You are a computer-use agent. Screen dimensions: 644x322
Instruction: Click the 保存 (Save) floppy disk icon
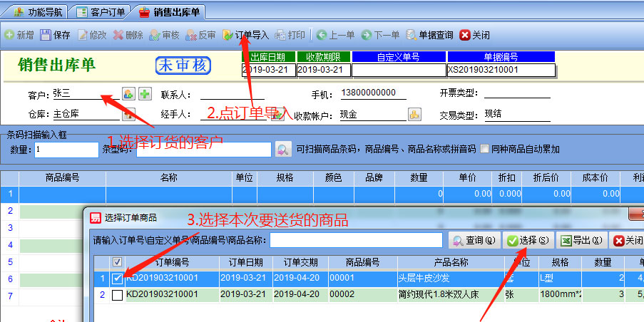pyautogui.click(x=46, y=35)
